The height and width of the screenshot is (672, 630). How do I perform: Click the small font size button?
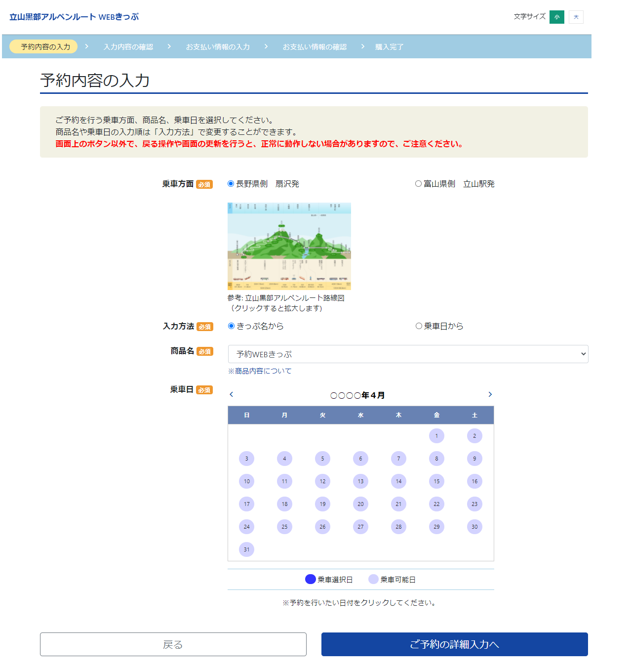(556, 17)
